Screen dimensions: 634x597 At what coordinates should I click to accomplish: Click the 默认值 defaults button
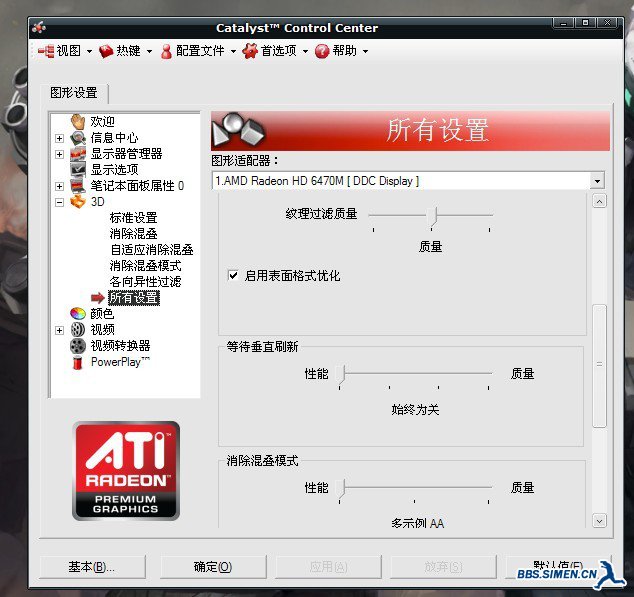point(558,567)
